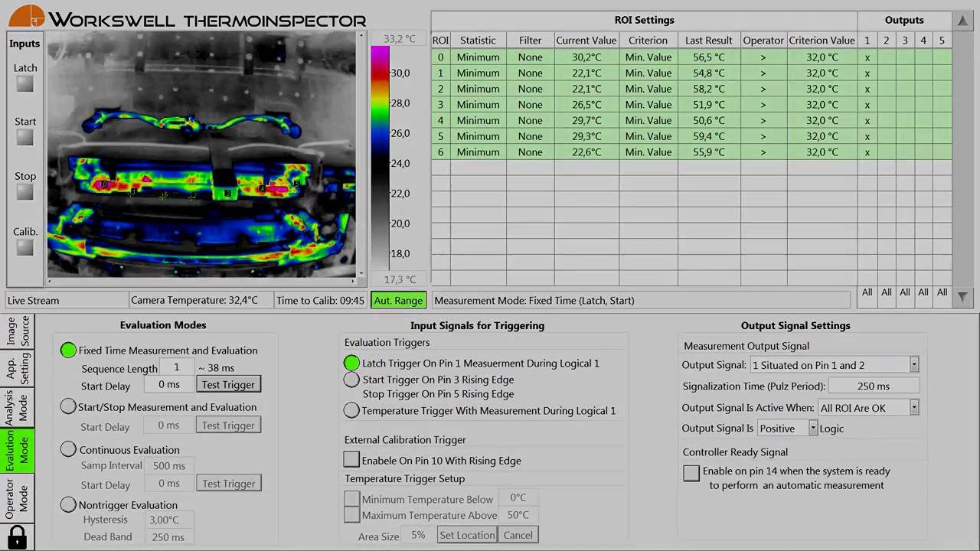Click the Set Location button
Image resolution: width=980 pixels, height=551 pixels.
point(467,535)
